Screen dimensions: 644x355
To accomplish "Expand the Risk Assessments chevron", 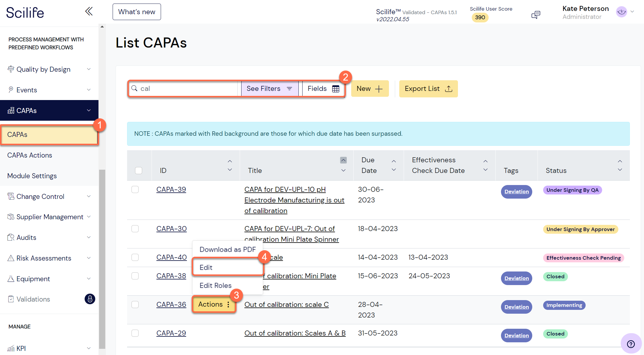I will pyautogui.click(x=89, y=258).
